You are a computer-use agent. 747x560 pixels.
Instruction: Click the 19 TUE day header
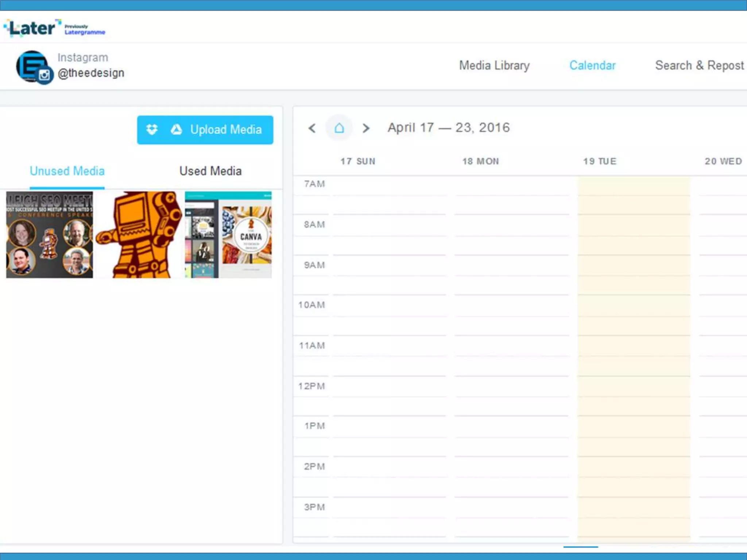pos(600,161)
